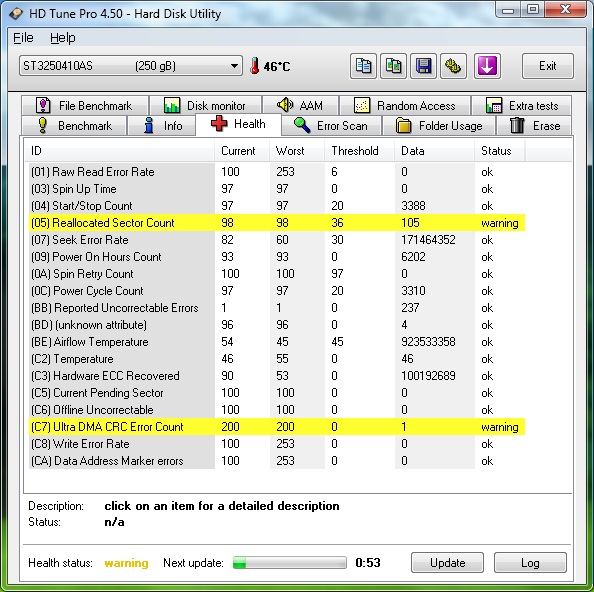Click the Data column header
Screen dimensions: 594x592
tap(435, 151)
